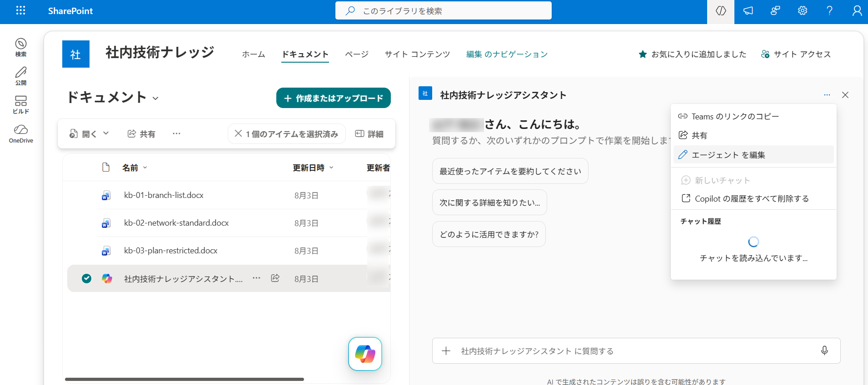The image size is (868, 385).
Task: Open 検索 in the left app bar
Action: point(21,48)
